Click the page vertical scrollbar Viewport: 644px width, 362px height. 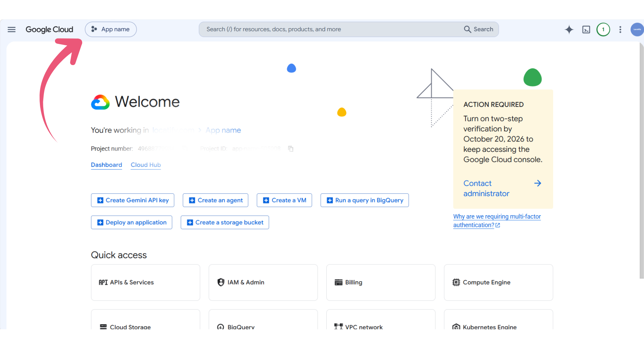click(x=641, y=161)
